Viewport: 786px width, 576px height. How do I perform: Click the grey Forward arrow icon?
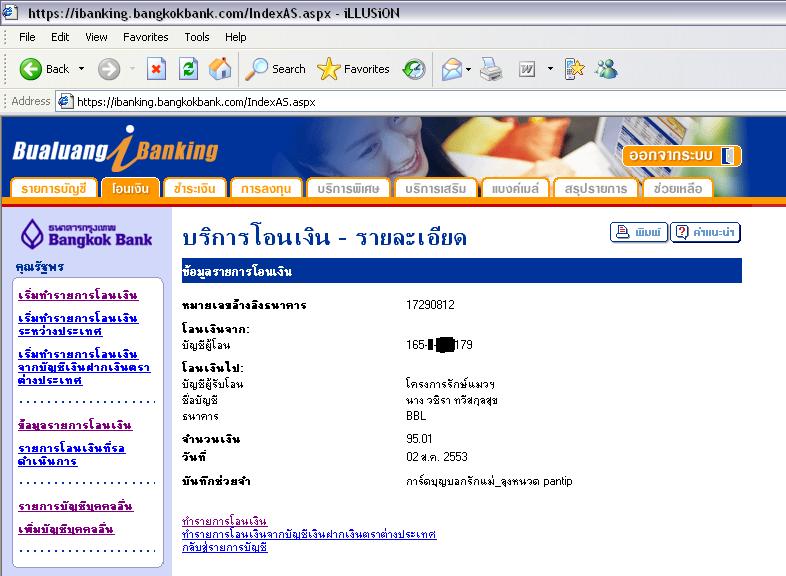pos(109,69)
